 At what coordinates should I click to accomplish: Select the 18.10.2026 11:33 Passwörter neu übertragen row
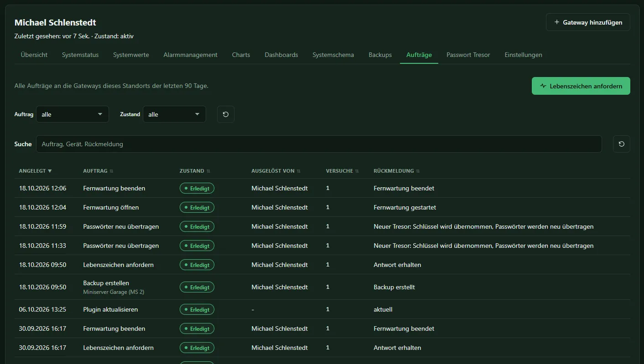(322, 246)
